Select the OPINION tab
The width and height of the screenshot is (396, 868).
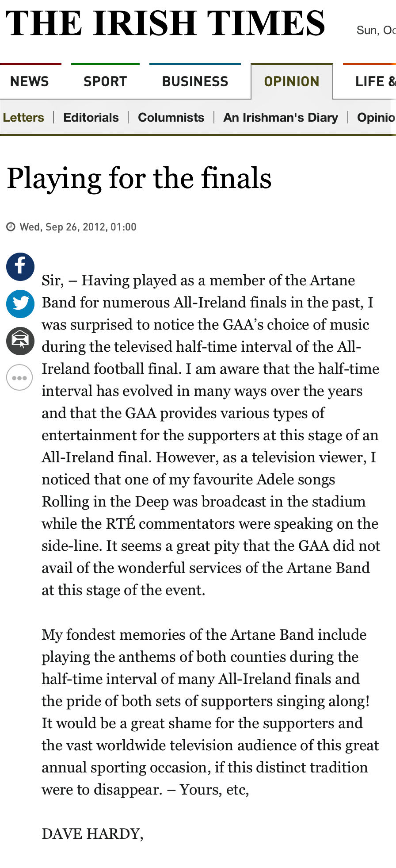292,82
